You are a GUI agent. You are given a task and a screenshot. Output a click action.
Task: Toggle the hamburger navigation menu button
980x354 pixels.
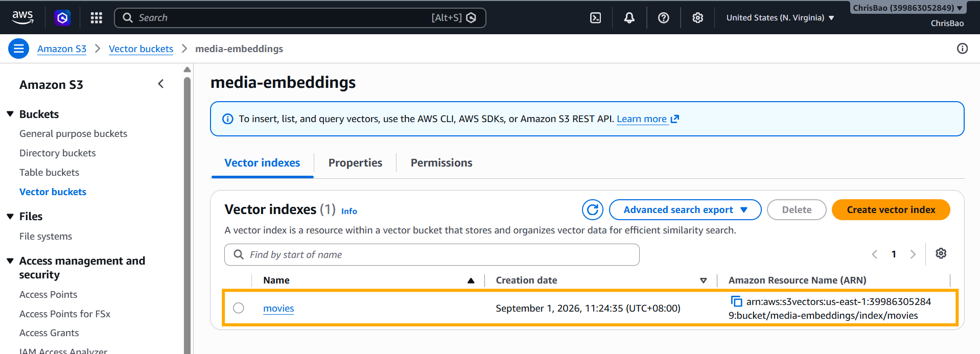18,49
